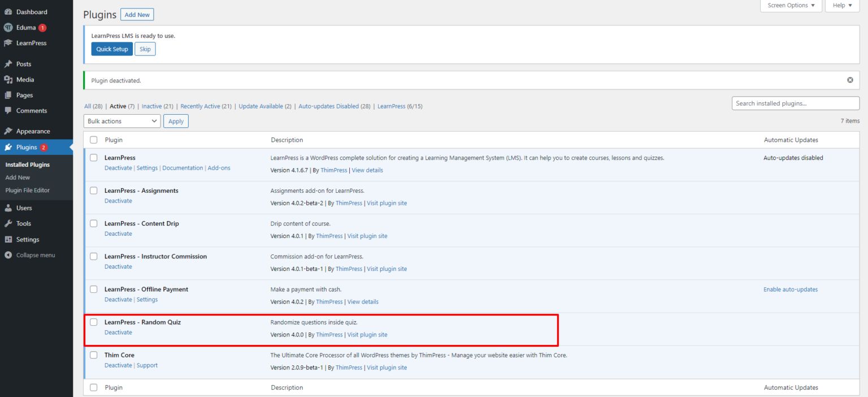Click ThimPress author link for Thim Core
Image resolution: width=868 pixels, height=397 pixels.
[349, 368]
